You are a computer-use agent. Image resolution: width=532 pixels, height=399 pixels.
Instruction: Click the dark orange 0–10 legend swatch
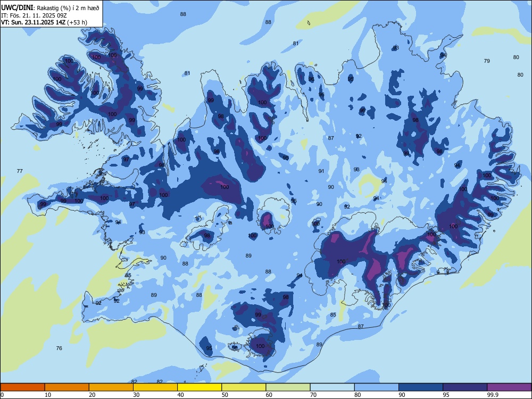pos(22,387)
